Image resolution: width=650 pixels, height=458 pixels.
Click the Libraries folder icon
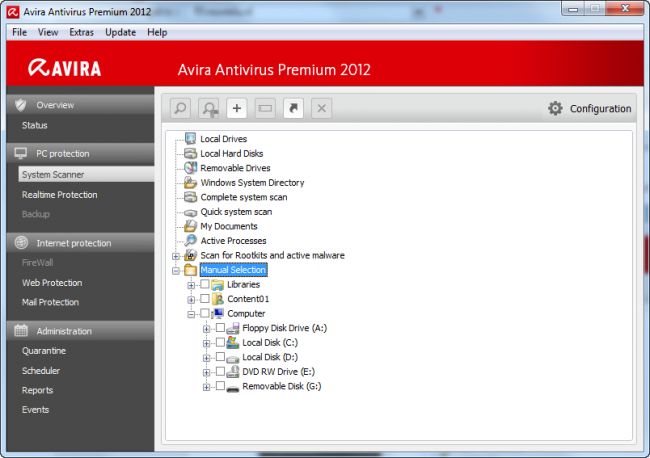tap(217, 285)
